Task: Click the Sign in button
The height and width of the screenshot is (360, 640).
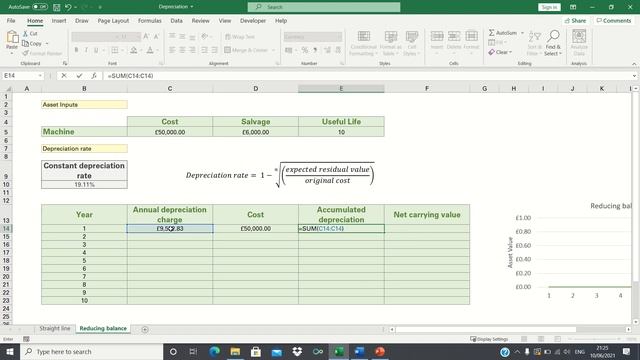Action: coord(549,7)
